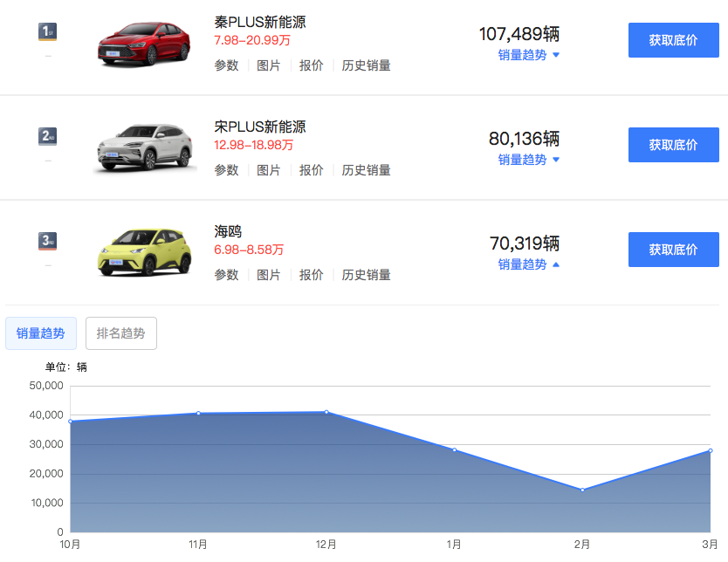Click the 10月 data point on chart
The image size is (728, 562).
[71, 421]
